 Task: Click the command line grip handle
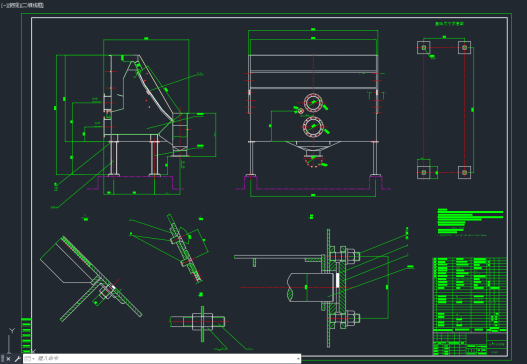[2, 359]
